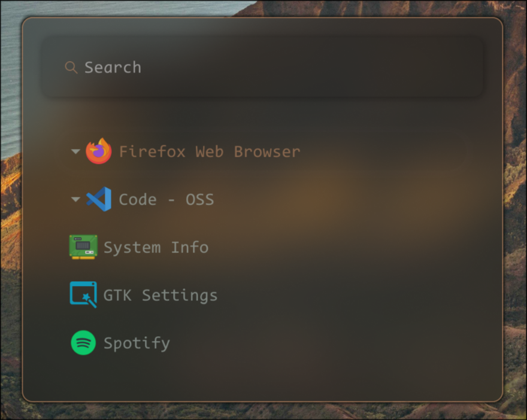Click the magnifying glass search icon

click(71, 67)
